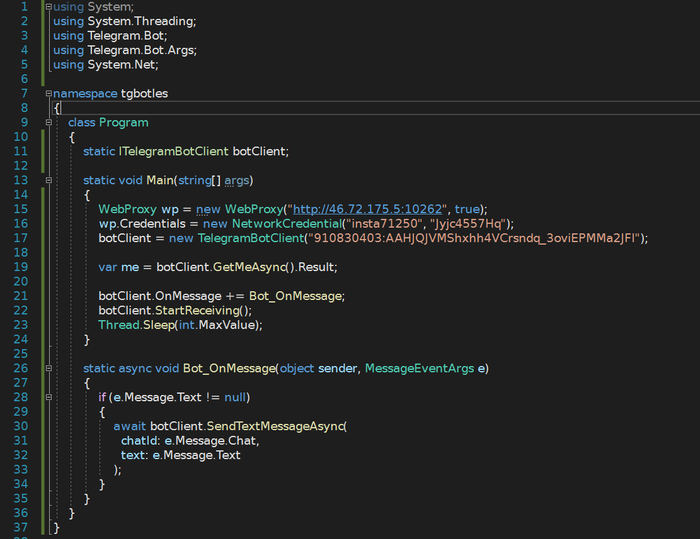Collapse the Main method block

coord(49,180)
